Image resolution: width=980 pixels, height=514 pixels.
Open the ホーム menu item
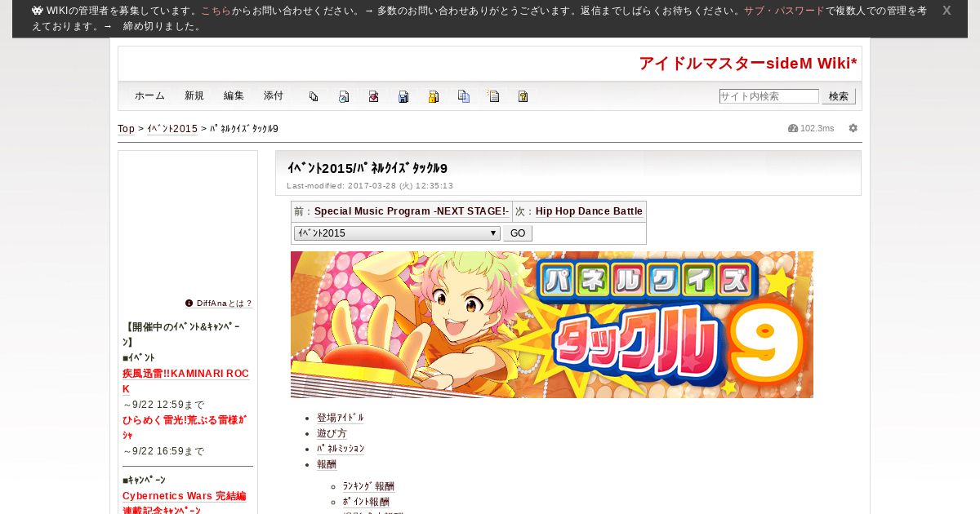coord(149,95)
